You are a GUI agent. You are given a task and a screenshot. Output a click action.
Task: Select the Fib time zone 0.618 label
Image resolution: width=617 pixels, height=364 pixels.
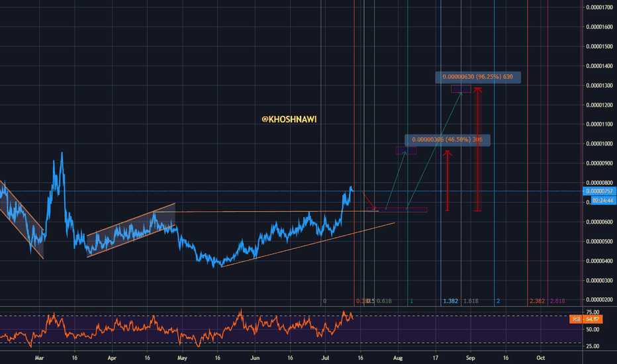[x=384, y=301]
